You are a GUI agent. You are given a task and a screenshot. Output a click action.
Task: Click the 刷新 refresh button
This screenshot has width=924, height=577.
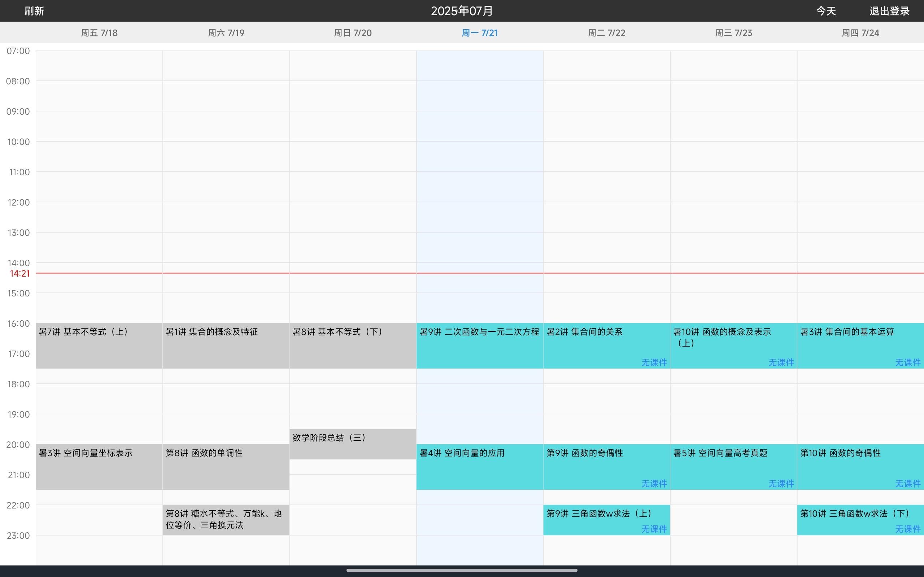point(34,11)
